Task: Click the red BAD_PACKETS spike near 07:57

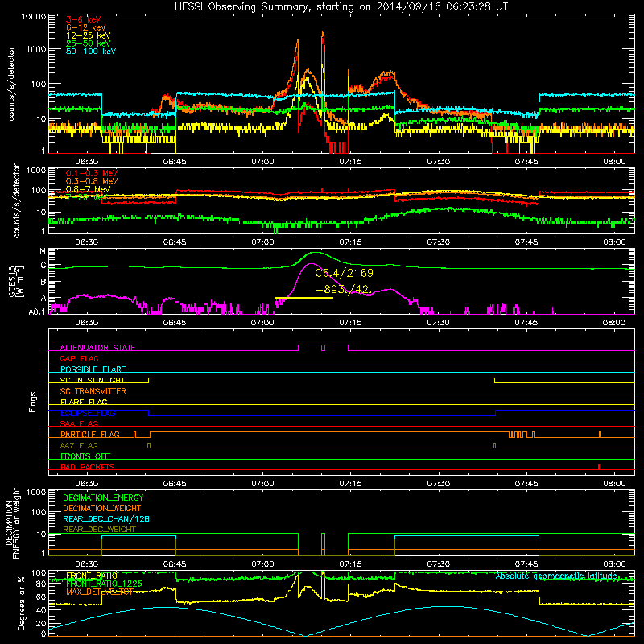Action: click(x=599, y=467)
